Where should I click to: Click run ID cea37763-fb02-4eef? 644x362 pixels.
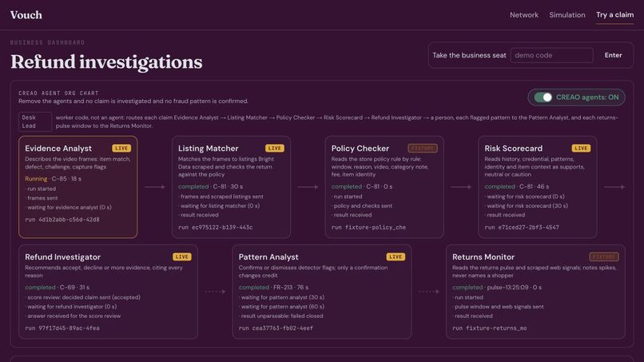click(276, 328)
